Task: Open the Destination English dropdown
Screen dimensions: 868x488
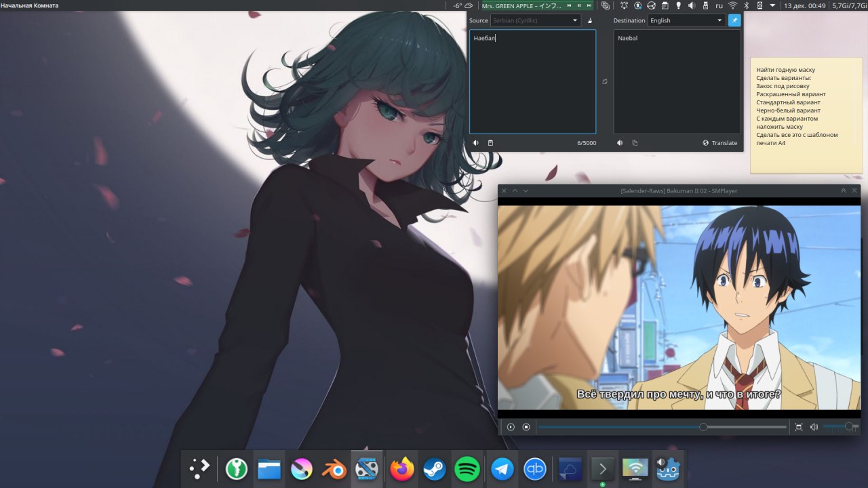Action: pyautogui.click(x=686, y=20)
